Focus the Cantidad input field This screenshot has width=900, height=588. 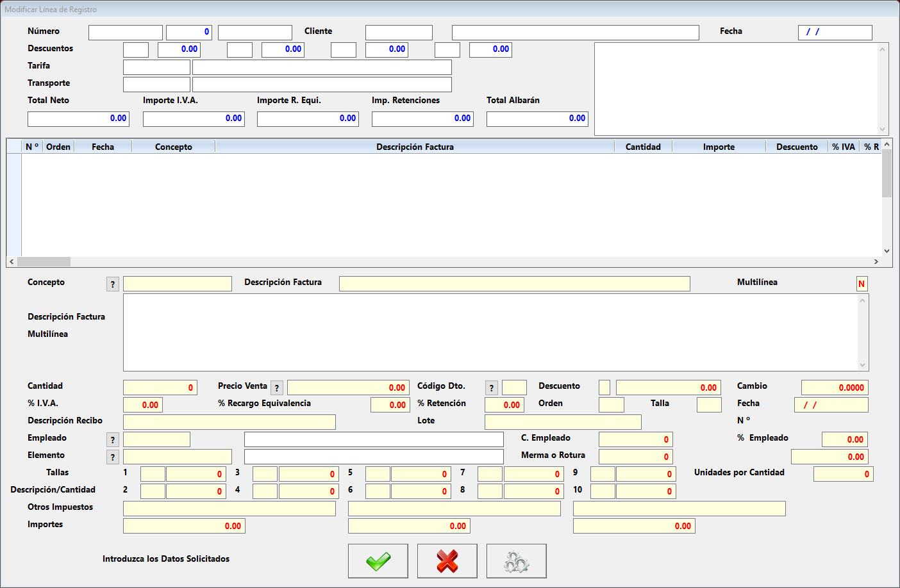(x=160, y=388)
